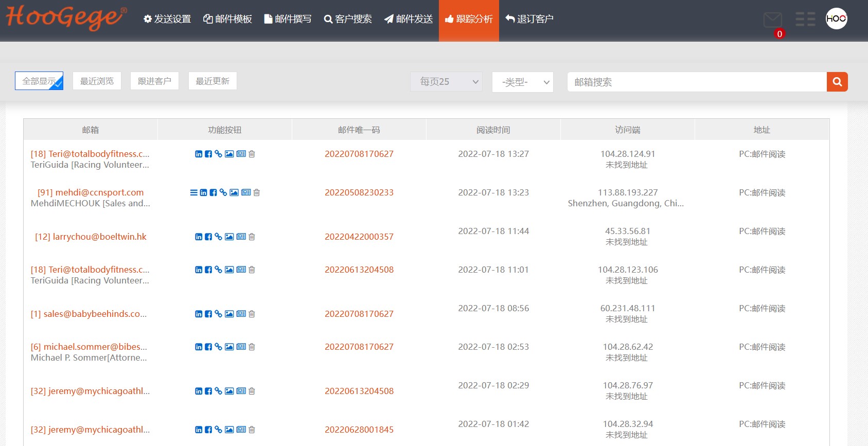Open LinkedIn icon in larrychou@boeltwin.hk row
This screenshot has height=446, width=868.
(199, 237)
